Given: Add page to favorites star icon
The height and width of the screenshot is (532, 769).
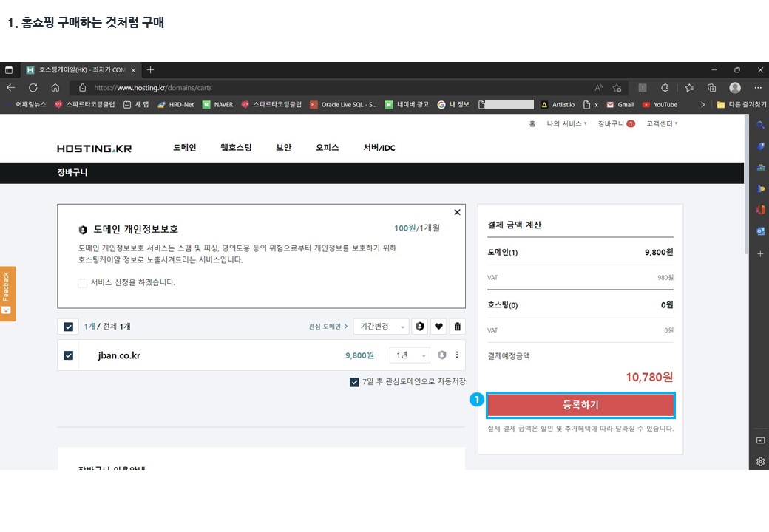Looking at the screenshot, I should (617, 88).
